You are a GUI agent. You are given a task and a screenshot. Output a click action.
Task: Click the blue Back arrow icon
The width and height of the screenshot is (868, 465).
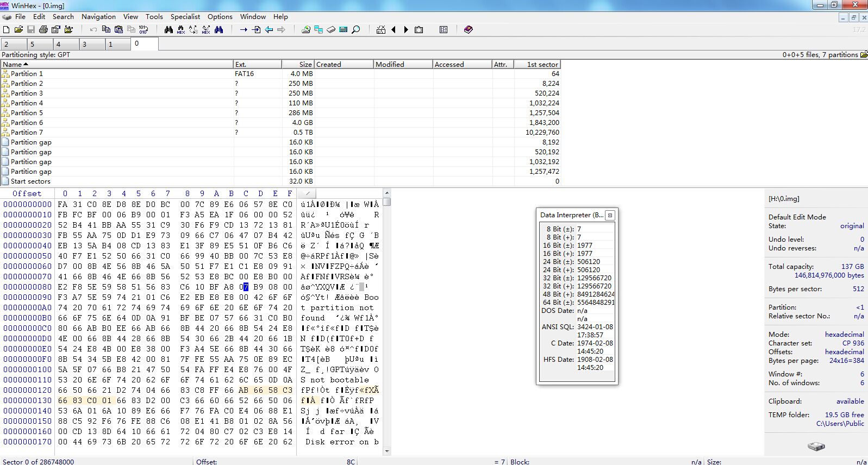tap(268, 29)
